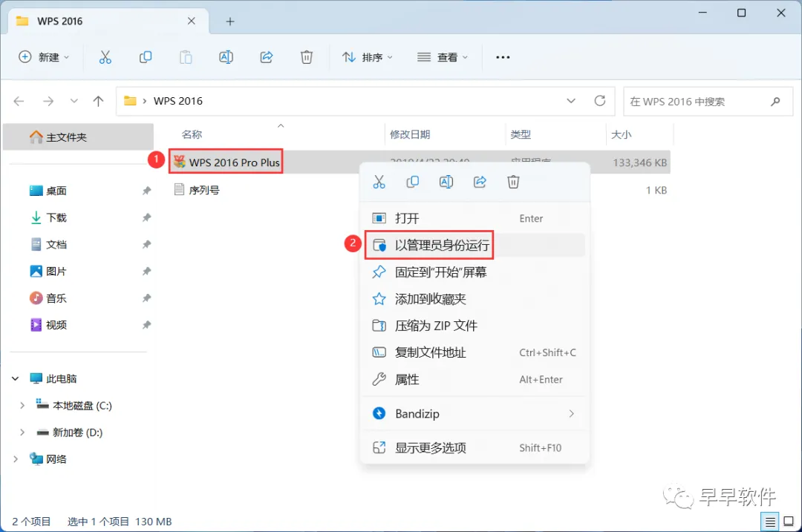The height and width of the screenshot is (532, 802).
Task: Click the Paste icon in the top toolbar
Action: (186, 57)
